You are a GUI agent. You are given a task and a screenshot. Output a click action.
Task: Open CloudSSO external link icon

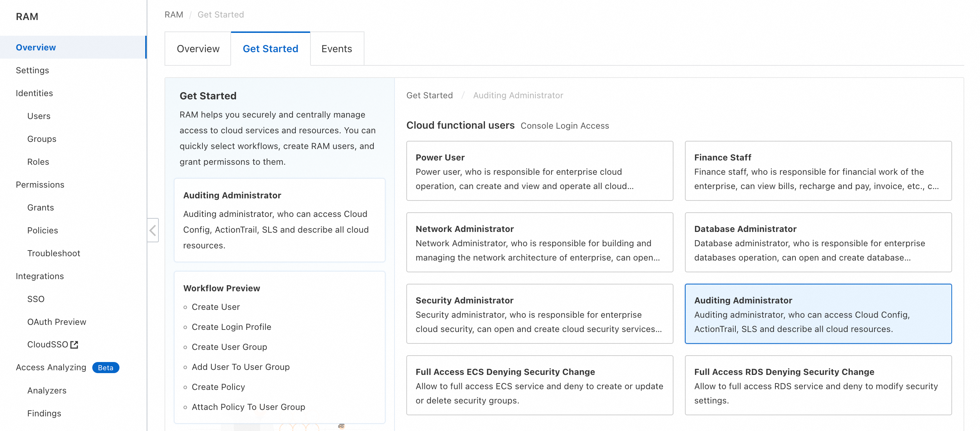pos(74,345)
